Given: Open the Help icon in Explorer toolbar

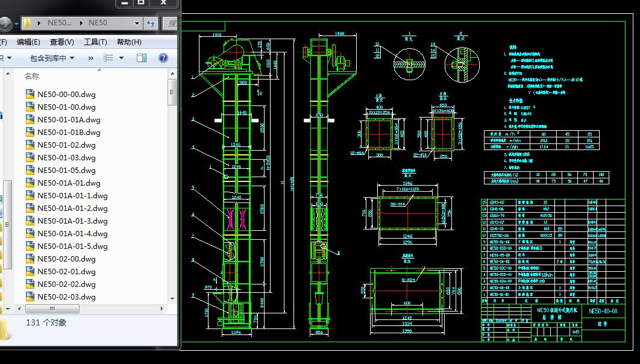Looking at the screenshot, I should [163, 58].
